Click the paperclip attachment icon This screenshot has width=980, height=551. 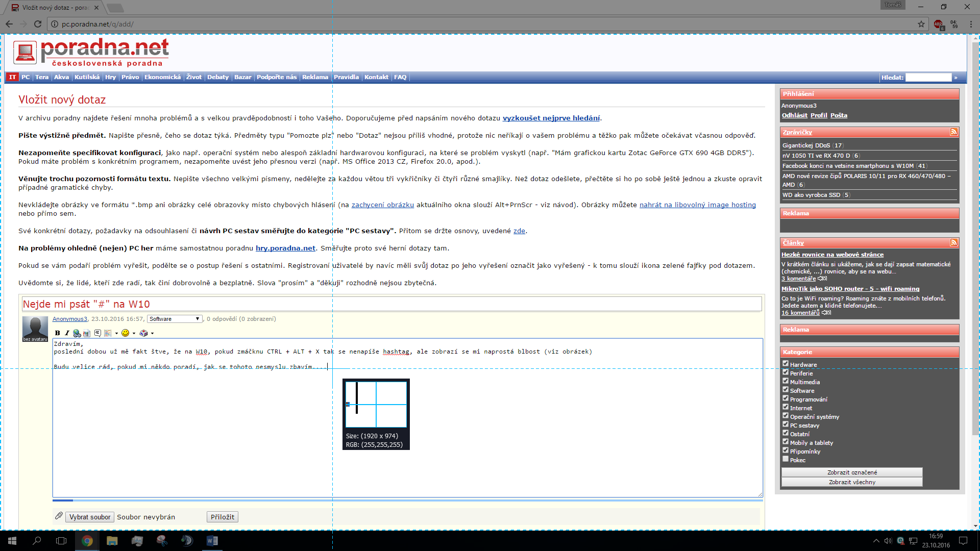click(x=59, y=516)
